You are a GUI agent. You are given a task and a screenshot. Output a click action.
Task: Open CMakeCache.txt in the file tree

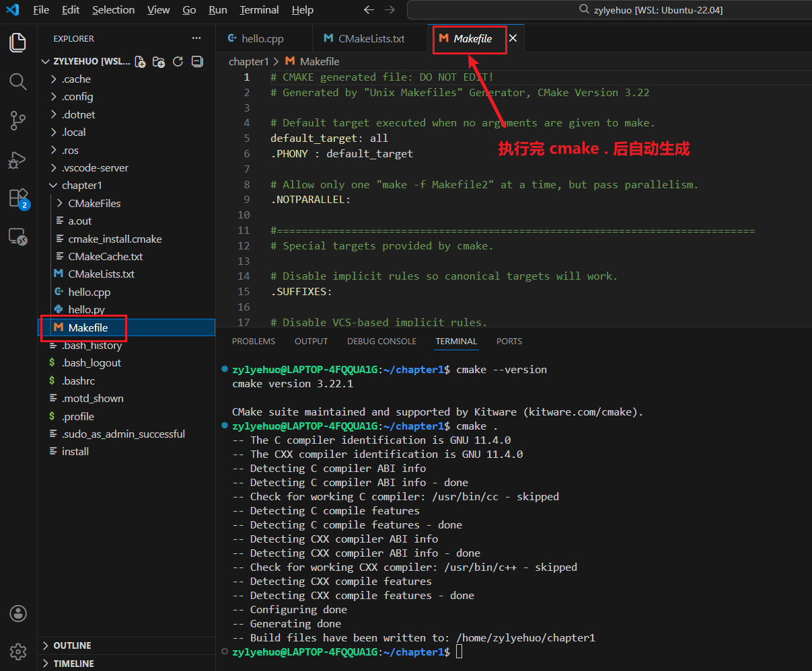[126, 256]
